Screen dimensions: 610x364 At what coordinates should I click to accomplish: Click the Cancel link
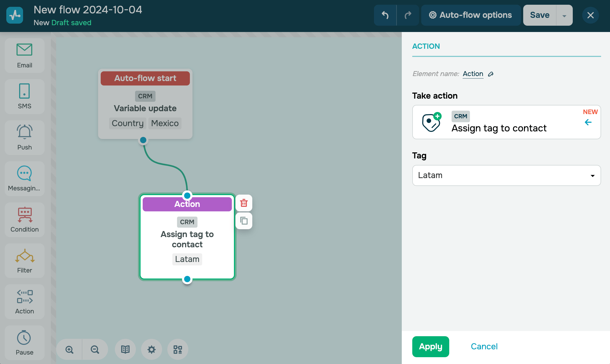tap(484, 346)
